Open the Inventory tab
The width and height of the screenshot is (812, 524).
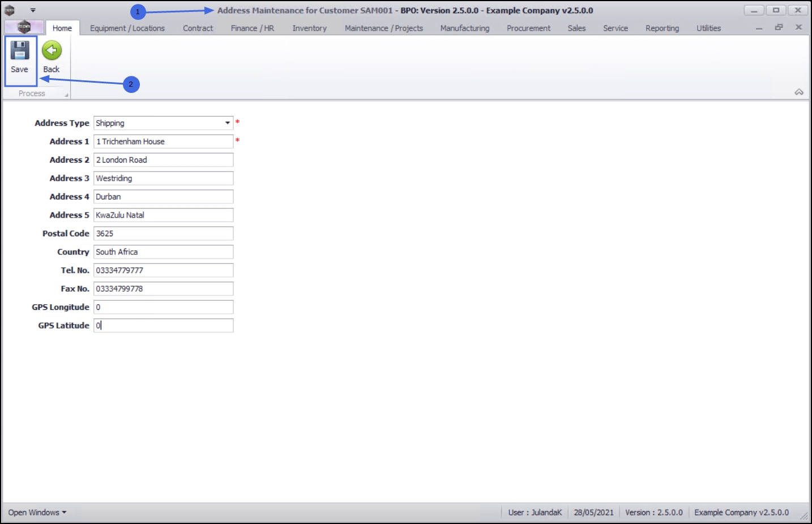click(x=310, y=28)
